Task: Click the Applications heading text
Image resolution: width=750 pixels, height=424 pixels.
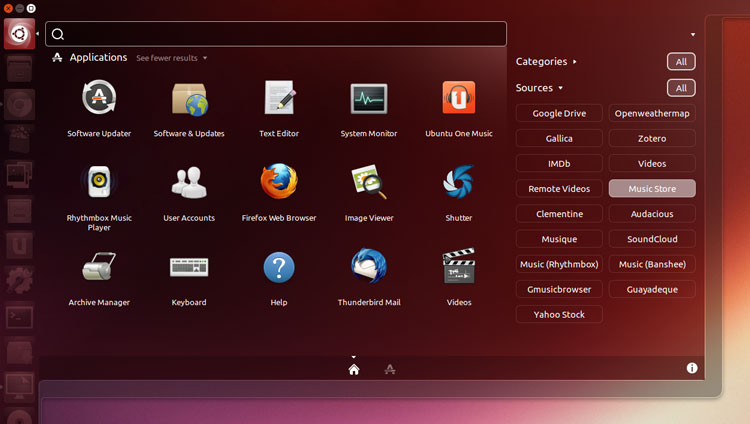Action: 99,57
